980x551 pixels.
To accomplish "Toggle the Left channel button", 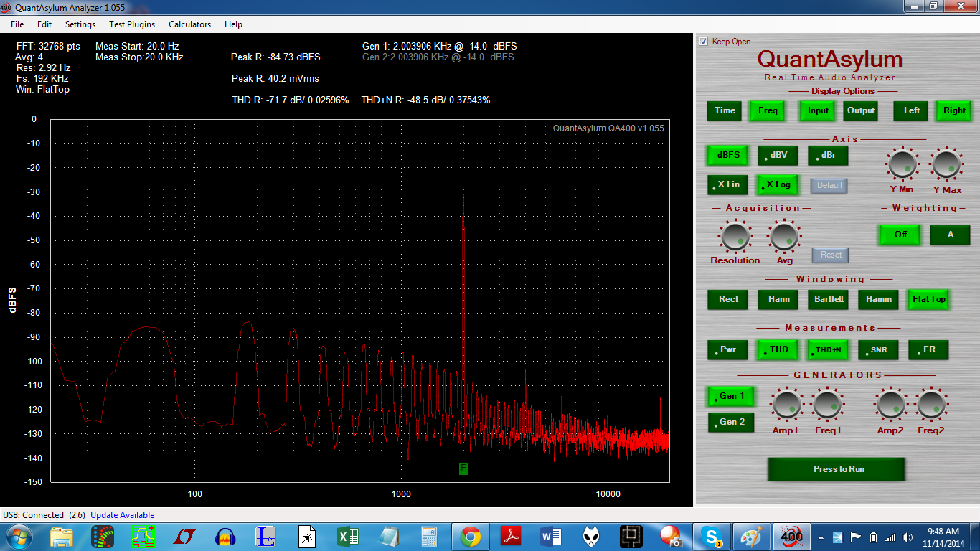I will point(912,110).
